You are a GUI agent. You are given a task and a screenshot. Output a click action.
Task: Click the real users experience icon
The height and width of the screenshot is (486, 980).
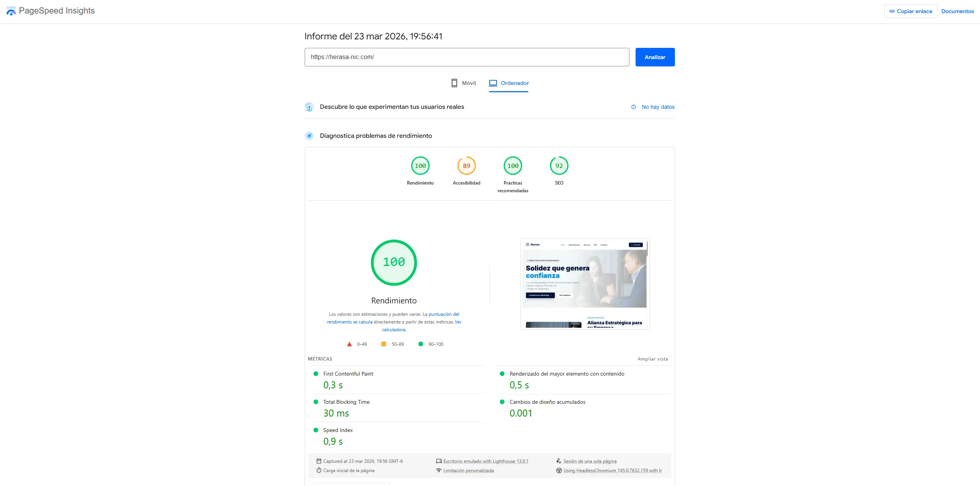[309, 107]
